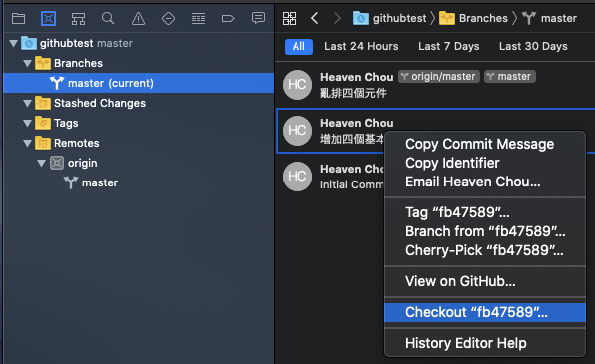Choose Copy Commit Message from context menu

[485, 144]
